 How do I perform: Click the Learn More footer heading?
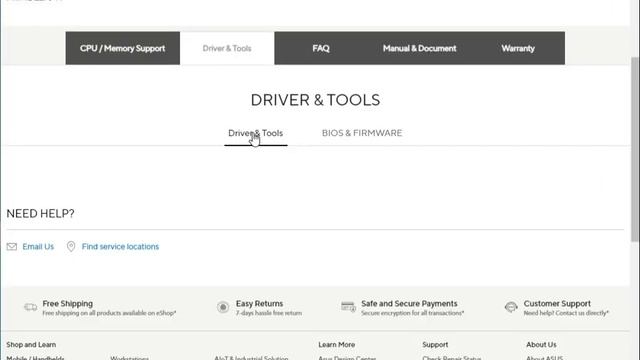point(336,344)
